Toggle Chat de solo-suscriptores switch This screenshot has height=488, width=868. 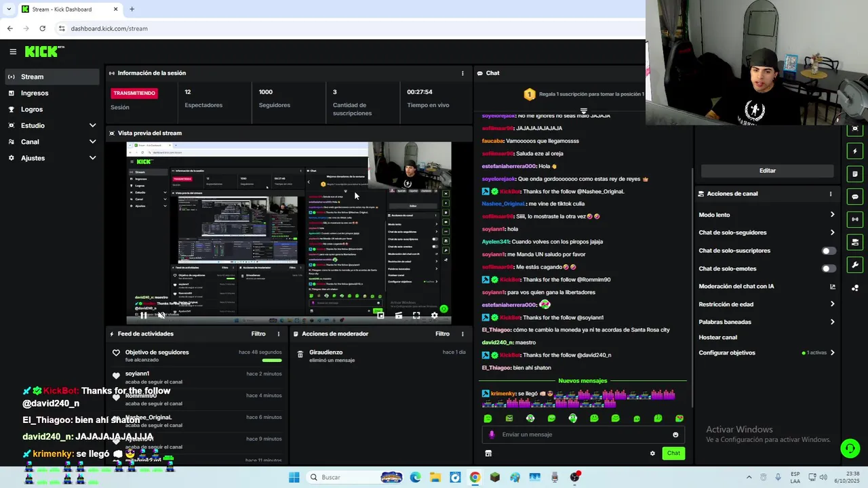[x=829, y=251]
